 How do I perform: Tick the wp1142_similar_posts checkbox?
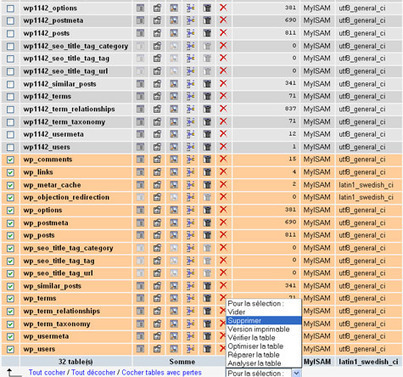tap(11, 84)
